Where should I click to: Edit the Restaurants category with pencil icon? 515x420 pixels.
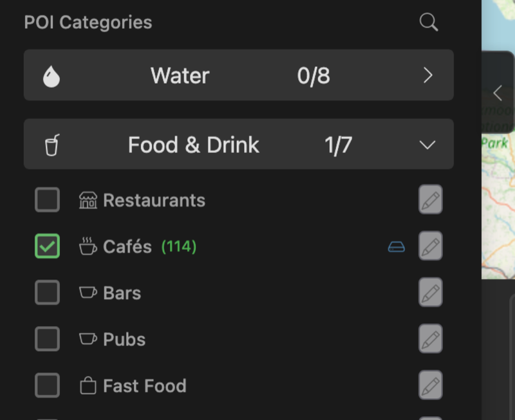(431, 200)
